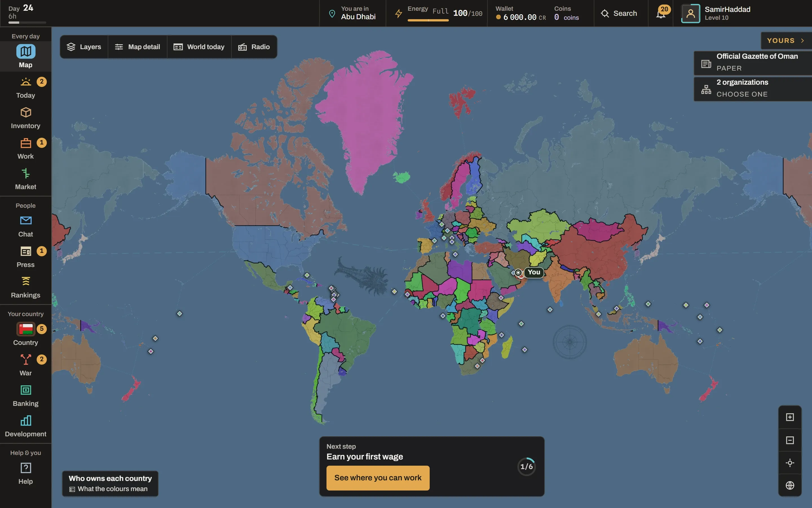Open Map detail settings

(138, 47)
